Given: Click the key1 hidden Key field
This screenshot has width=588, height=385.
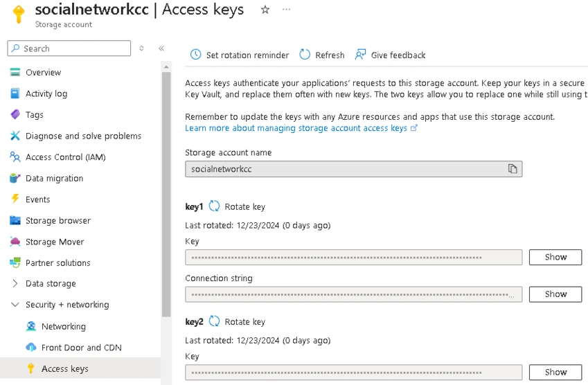Looking at the screenshot, I should coord(354,257).
